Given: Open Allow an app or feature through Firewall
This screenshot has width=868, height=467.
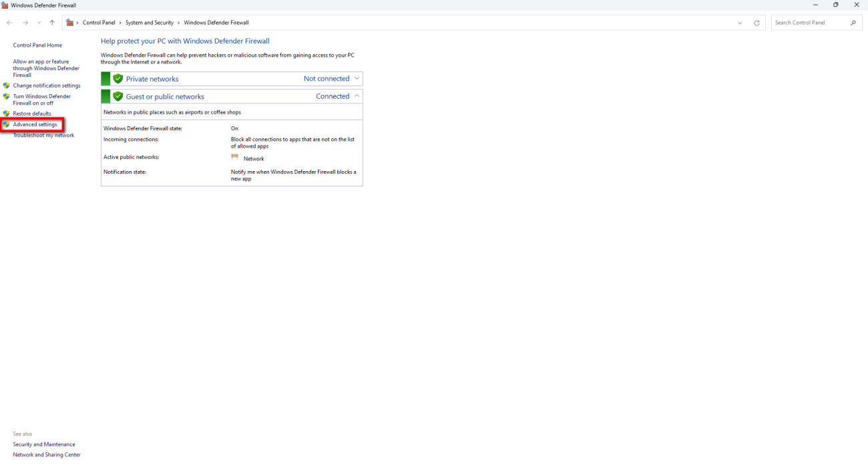Looking at the screenshot, I should coord(46,68).
